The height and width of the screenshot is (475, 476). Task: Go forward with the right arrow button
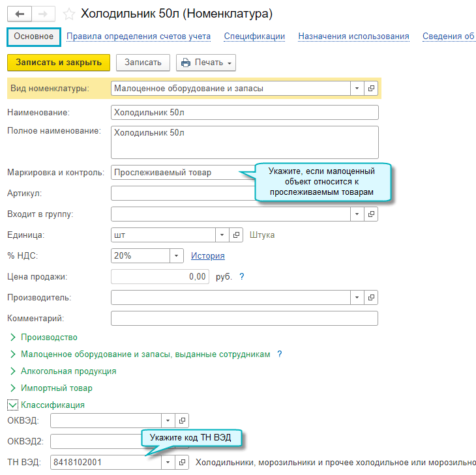coord(43,14)
